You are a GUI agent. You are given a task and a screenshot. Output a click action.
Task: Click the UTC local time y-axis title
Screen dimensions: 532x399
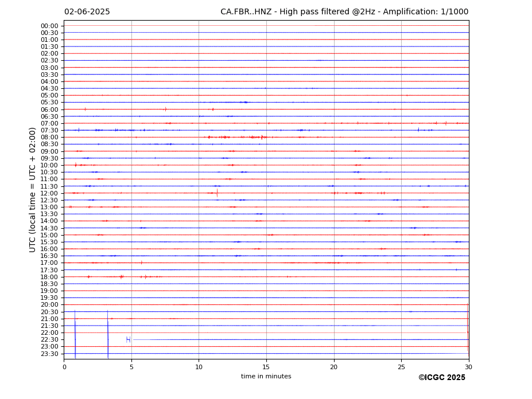[x=32, y=190]
